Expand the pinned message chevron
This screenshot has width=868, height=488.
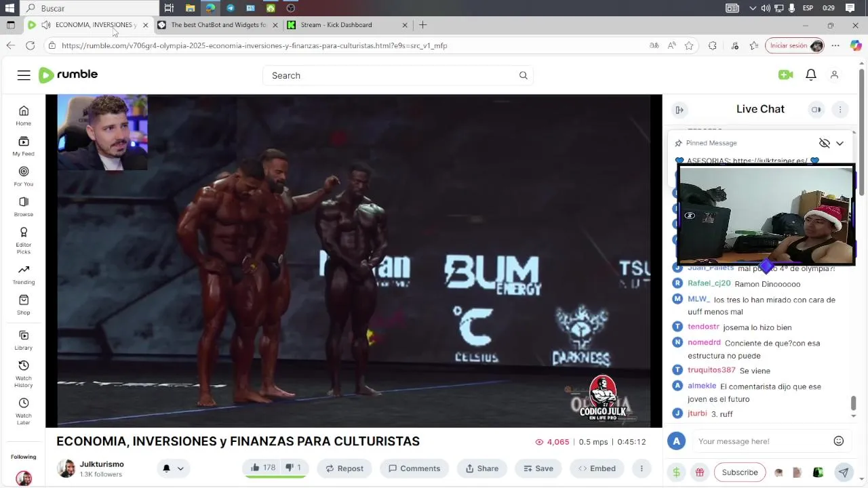pos(840,143)
